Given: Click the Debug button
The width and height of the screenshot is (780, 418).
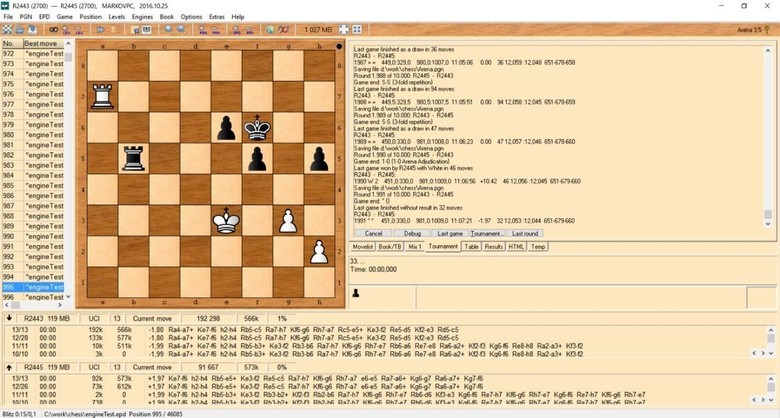Looking at the screenshot, I should click(412, 232).
